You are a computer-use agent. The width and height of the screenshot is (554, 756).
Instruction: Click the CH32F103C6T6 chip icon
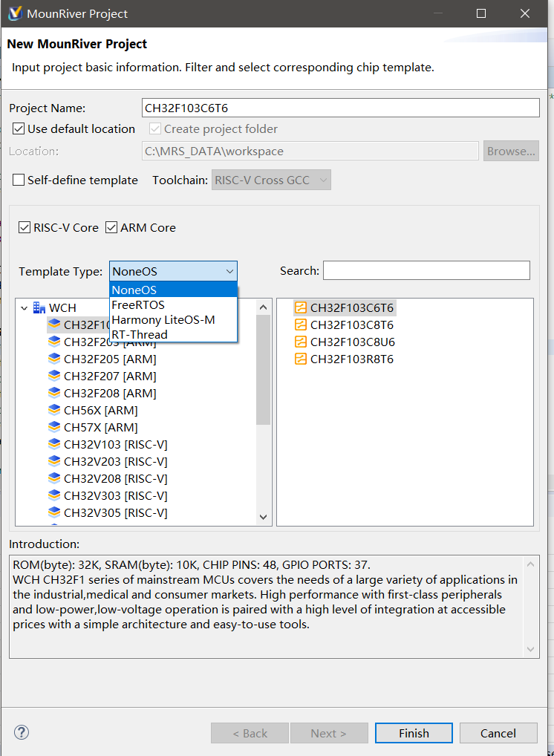tap(300, 307)
